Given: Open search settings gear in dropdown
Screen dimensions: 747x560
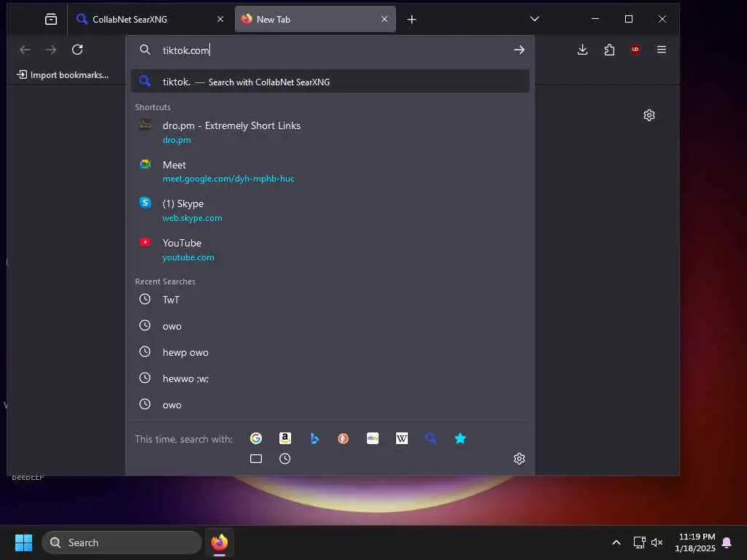Looking at the screenshot, I should point(519,459).
